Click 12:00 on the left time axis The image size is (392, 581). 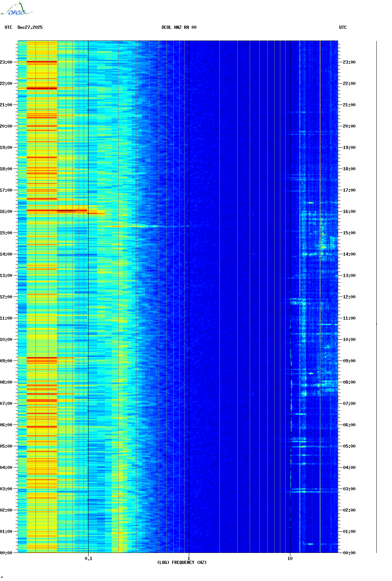pyautogui.click(x=6, y=297)
